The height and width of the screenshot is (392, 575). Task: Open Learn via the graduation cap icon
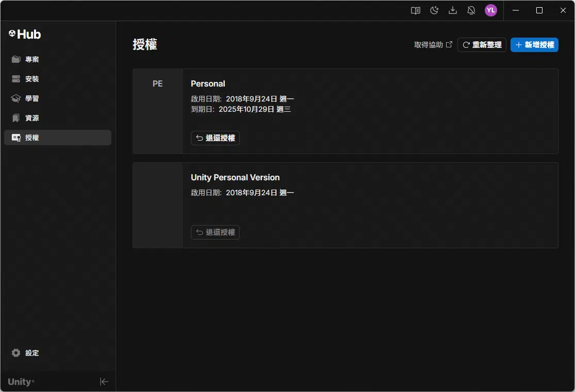(x=16, y=98)
